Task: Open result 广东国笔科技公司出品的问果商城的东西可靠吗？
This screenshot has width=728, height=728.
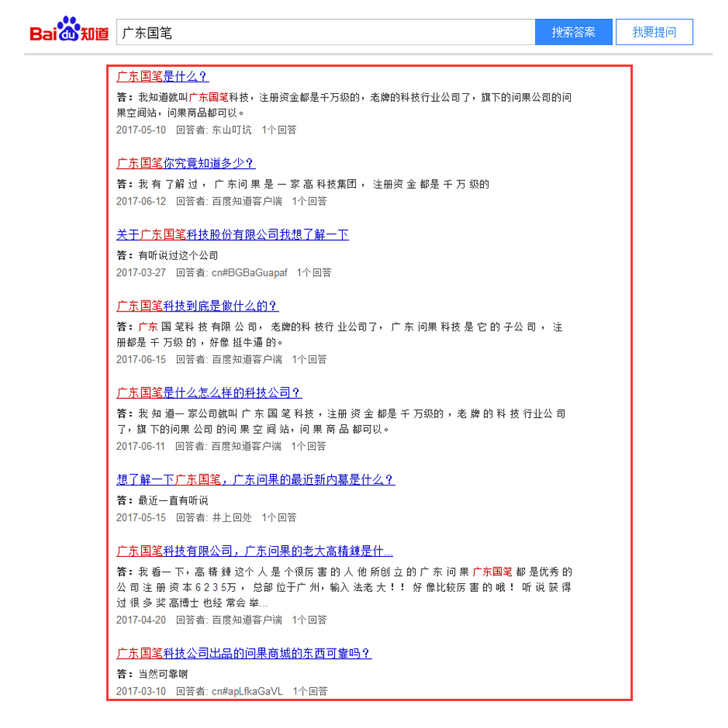Action: coord(244,653)
